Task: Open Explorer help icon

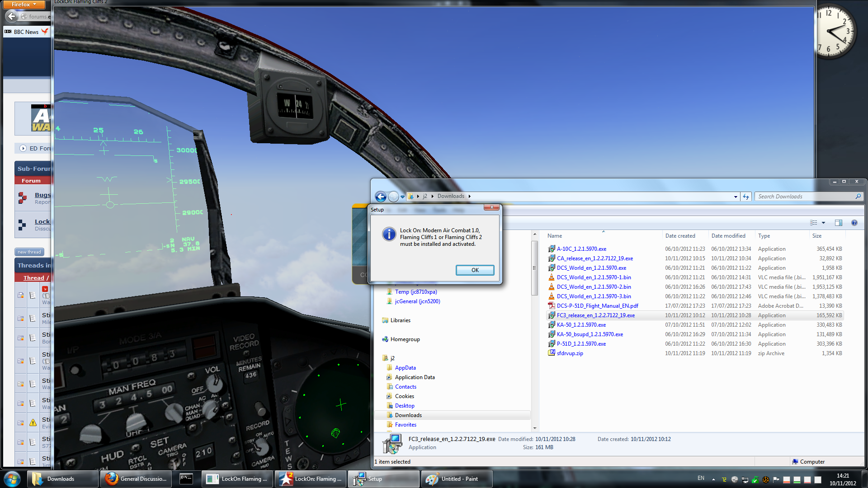Action: pos(854,223)
